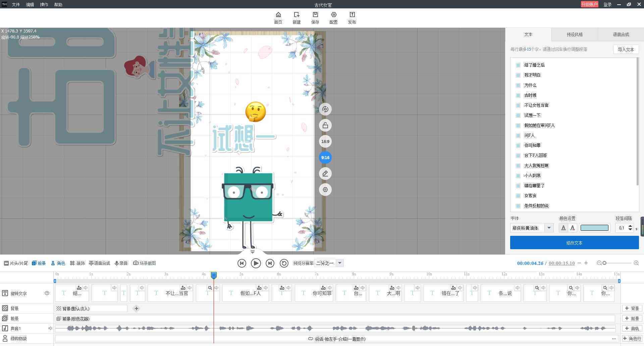Click the blue timeline playhead marker
The height and width of the screenshot is (346, 644).
(x=214, y=275)
